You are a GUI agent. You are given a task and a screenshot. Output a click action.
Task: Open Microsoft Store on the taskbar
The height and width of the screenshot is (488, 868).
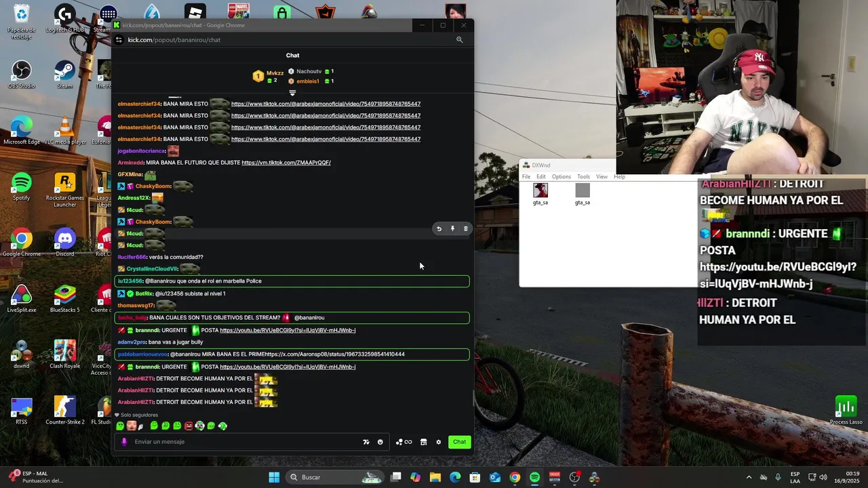[x=475, y=477]
